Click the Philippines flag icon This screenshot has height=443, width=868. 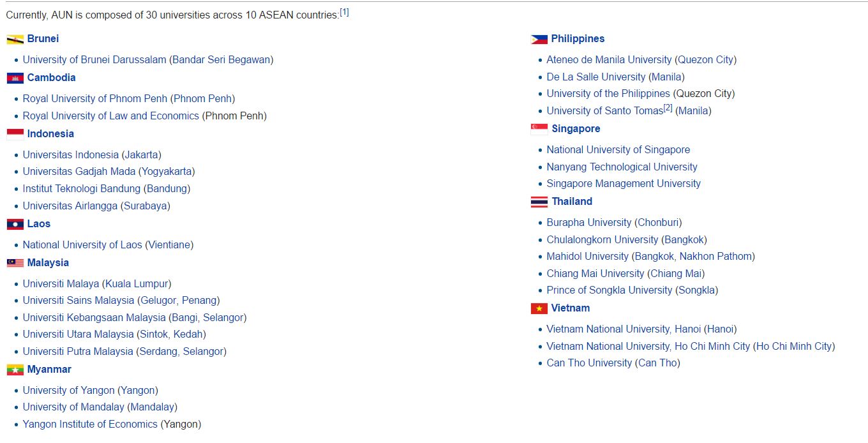pos(539,40)
